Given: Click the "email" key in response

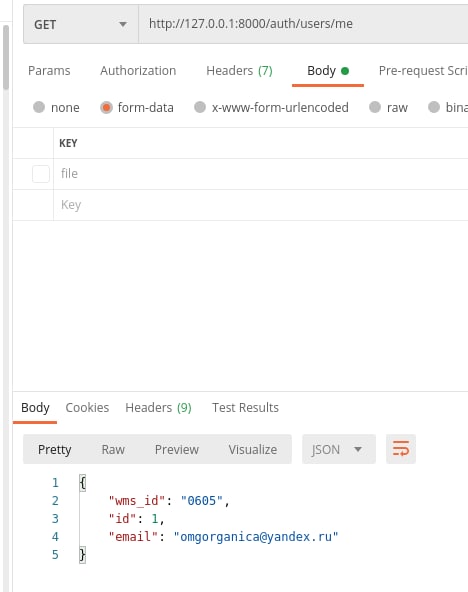Looking at the screenshot, I should 133,536.
